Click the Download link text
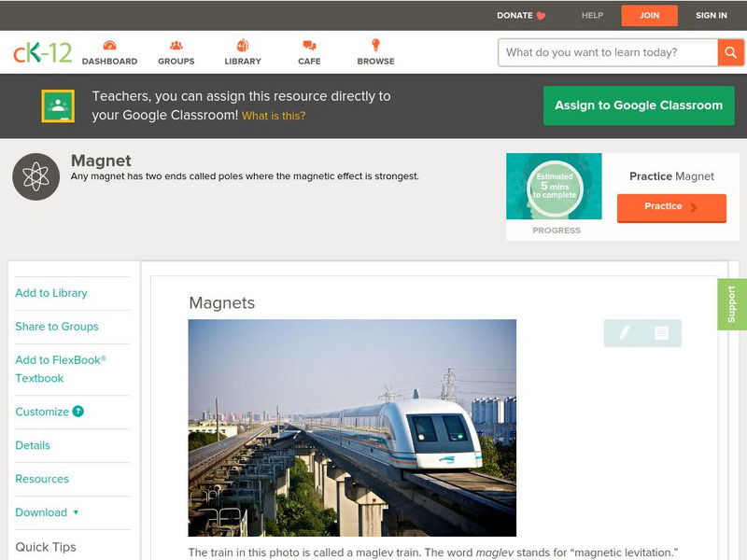Viewport: 747px width, 560px height. (41, 512)
